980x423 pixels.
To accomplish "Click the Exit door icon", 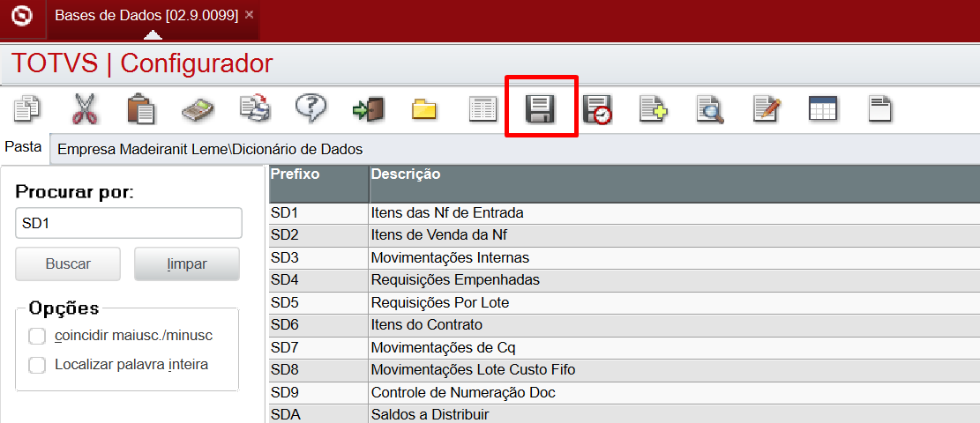I will click(369, 109).
